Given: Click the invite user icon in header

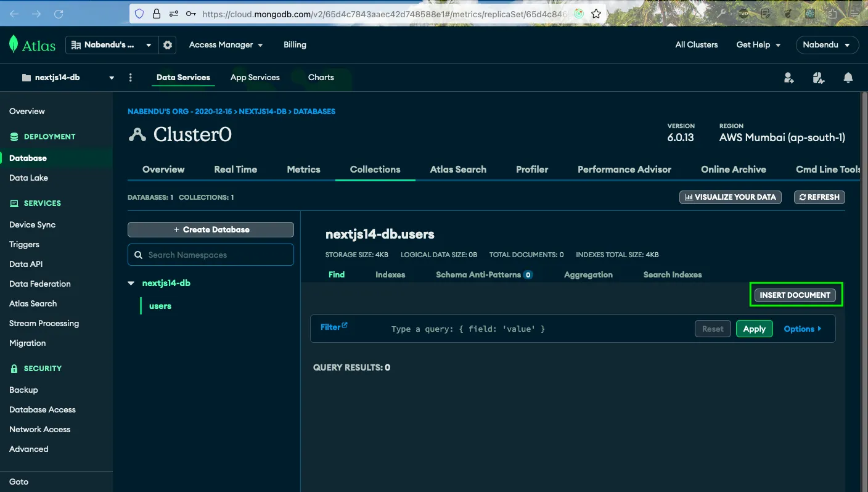Looking at the screenshot, I should (x=788, y=78).
